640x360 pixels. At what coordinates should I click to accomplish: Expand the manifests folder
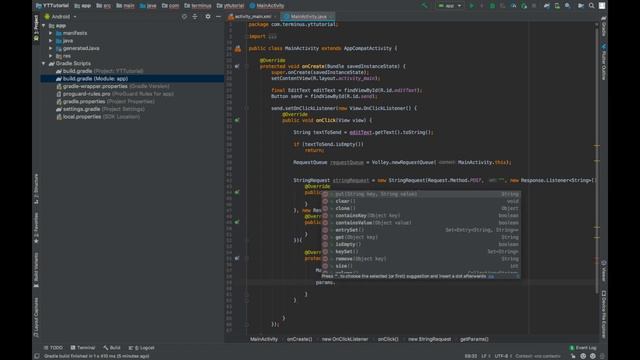point(51,33)
